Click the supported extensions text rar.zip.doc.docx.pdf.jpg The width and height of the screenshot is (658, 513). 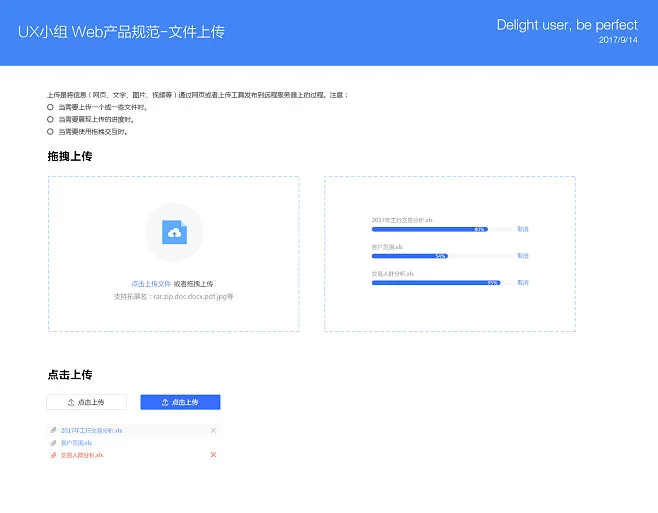pos(173,296)
